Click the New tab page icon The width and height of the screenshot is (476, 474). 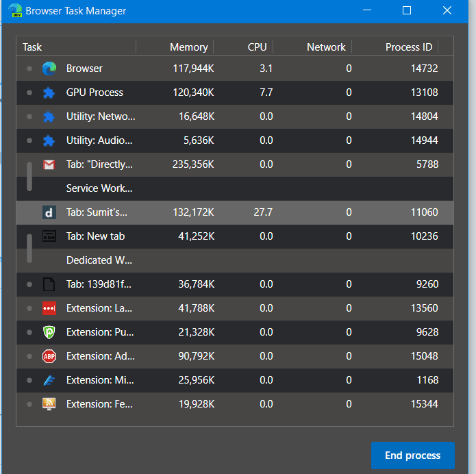coord(49,236)
